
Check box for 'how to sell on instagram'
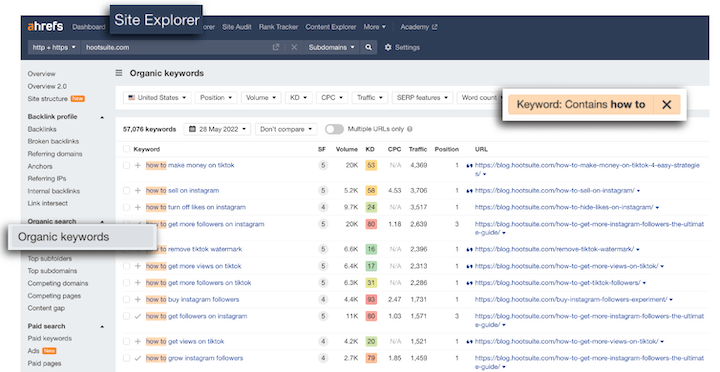pos(126,191)
